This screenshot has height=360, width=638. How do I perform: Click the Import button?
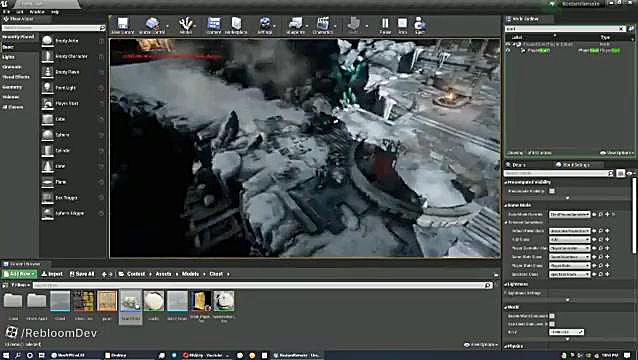[52, 274]
